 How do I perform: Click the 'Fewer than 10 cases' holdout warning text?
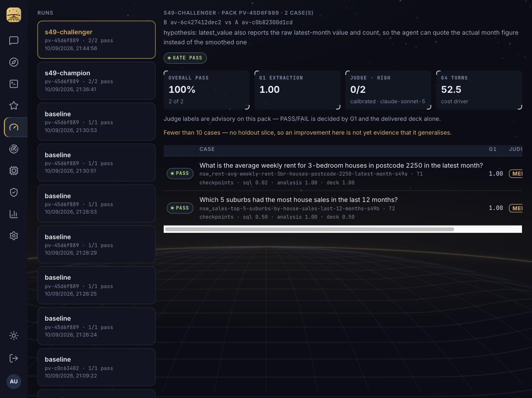coord(307,133)
